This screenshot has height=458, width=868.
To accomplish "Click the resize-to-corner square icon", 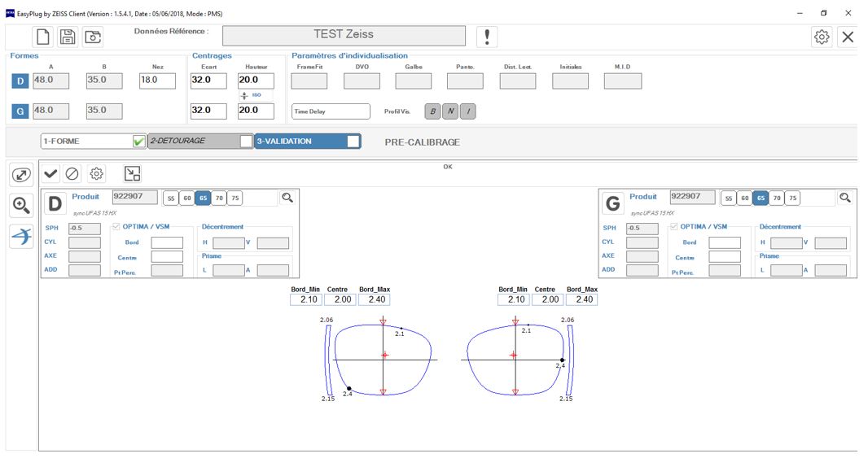I will (x=132, y=174).
